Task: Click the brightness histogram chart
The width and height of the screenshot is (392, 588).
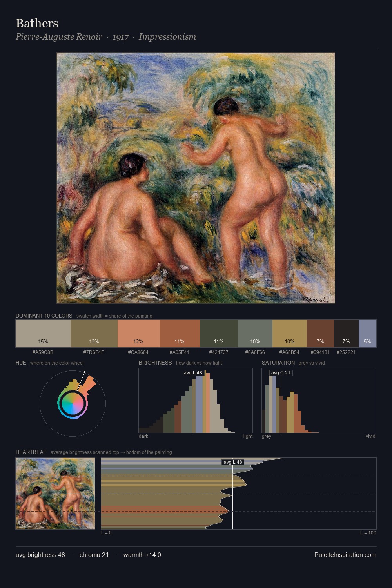Action: 196,401
